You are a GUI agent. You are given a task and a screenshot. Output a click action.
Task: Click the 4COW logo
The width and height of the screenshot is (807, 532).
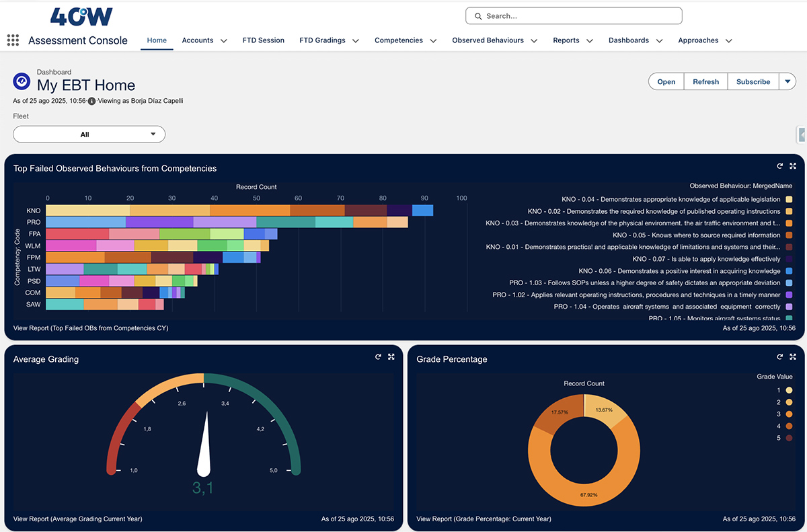pyautogui.click(x=81, y=17)
